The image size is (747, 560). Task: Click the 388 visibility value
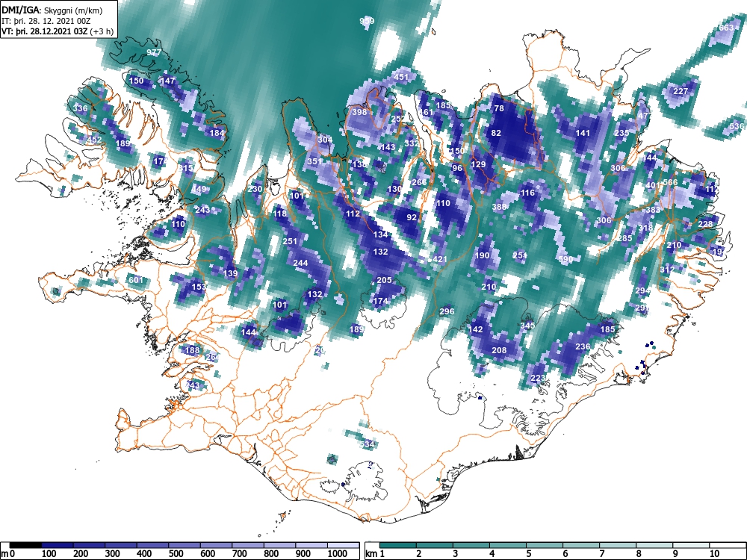coord(499,207)
